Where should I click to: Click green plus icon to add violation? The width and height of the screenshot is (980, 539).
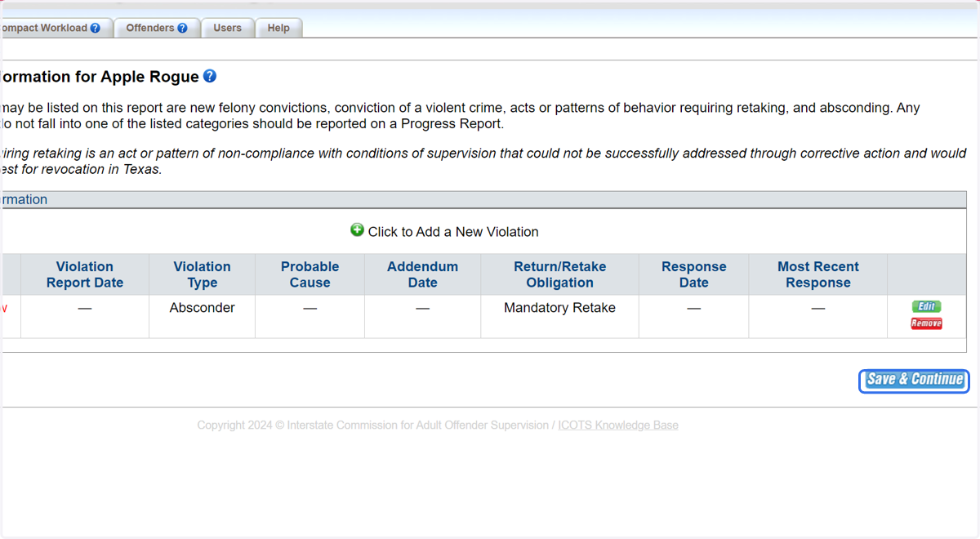[357, 230]
